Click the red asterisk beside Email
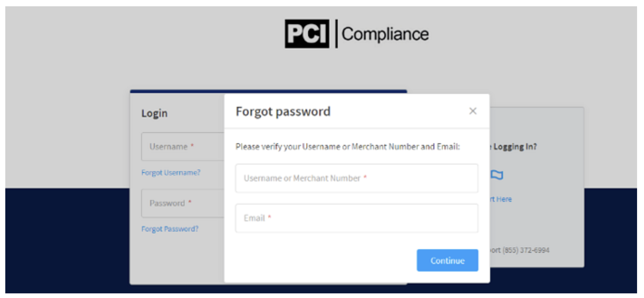 (270, 217)
